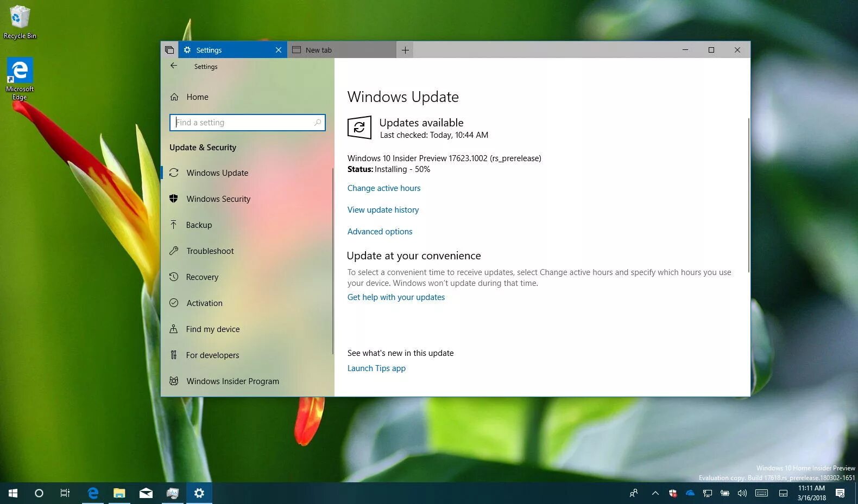Screen dimensions: 858x504
Task: Click the taskbar clock showing 11:11 AM
Action: pos(811,493)
